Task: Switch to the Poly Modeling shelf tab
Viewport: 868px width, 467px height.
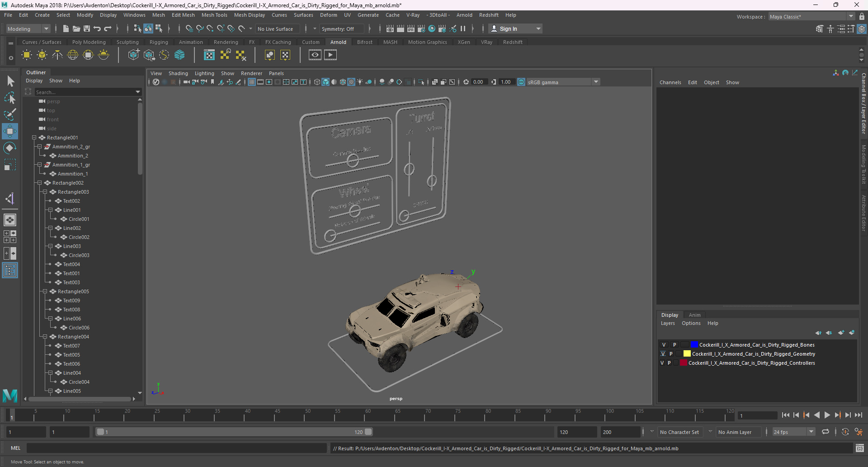Action: [x=89, y=42]
